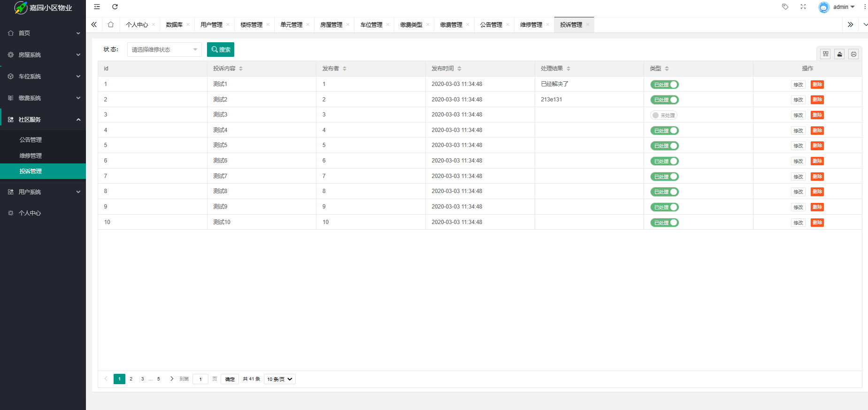Click the refresh page icon
The width and height of the screenshot is (868, 410).
click(115, 7)
